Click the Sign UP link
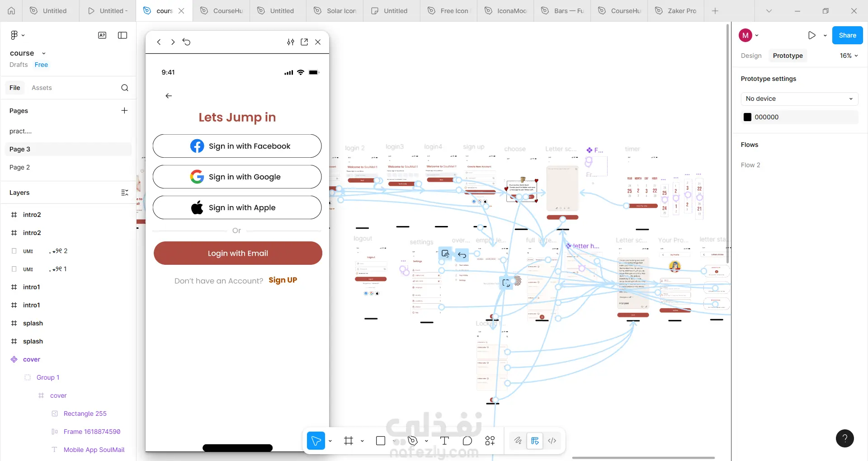This screenshot has width=868, height=461. [283, 280]
